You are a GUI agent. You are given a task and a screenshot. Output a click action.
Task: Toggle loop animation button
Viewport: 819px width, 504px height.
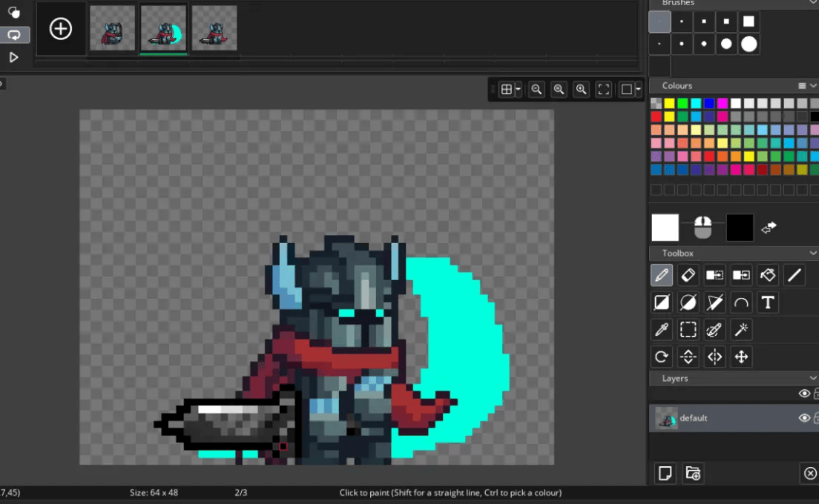[14, 35]
